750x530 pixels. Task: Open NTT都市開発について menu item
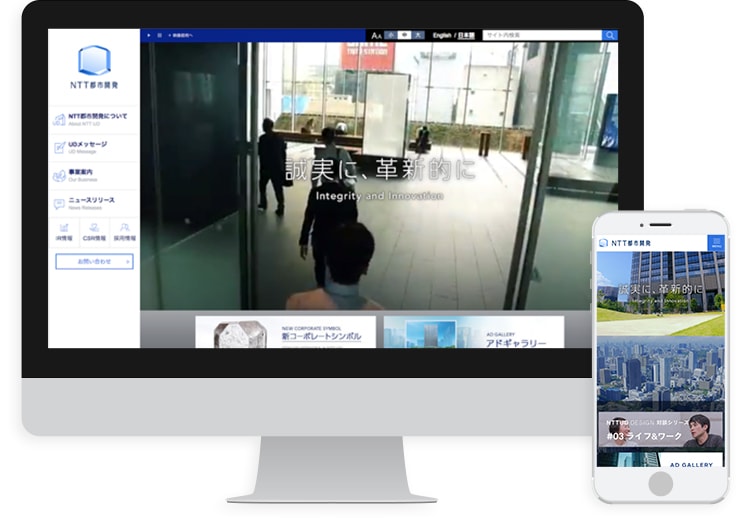[94, 120]
